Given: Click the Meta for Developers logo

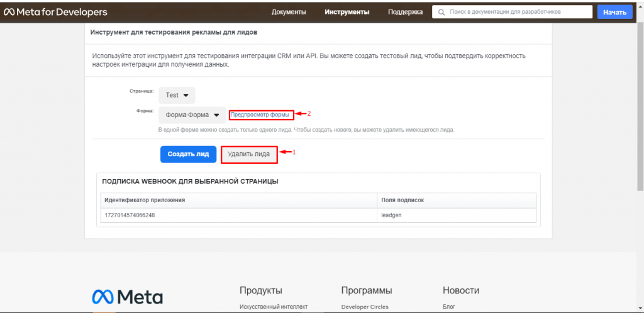Looking at the screenshot, I should [55, 13].
